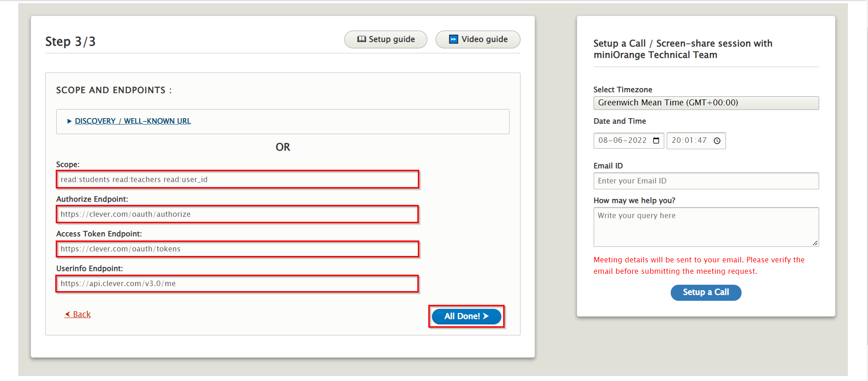Click the Setup a Call button
This screenshot has width=868, height=381.
click(705, 292)
